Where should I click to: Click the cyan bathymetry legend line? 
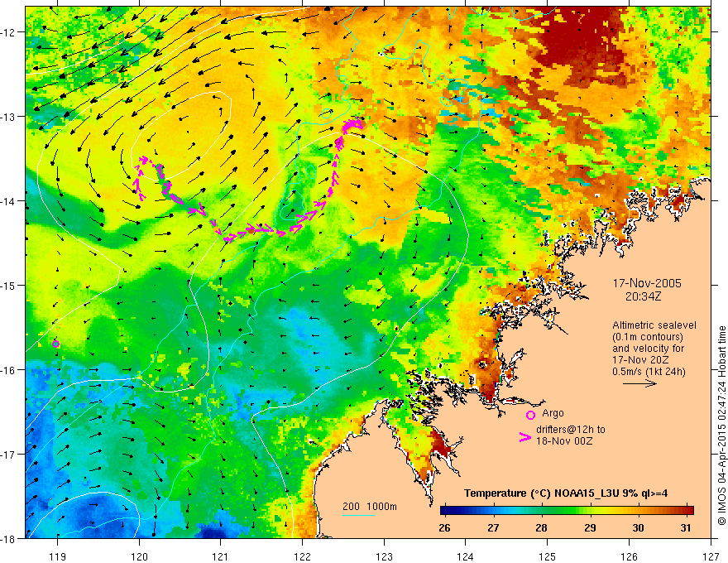point(359,515)
